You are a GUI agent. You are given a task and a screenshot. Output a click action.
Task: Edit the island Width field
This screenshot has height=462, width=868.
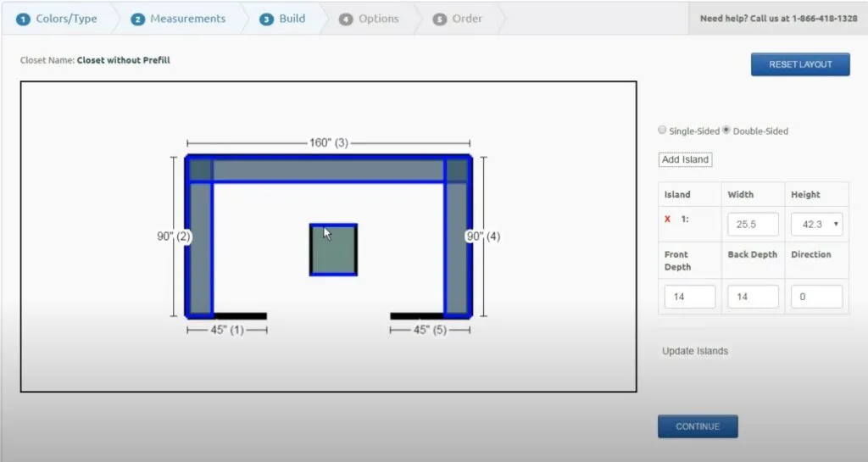[x=753, y=224]
